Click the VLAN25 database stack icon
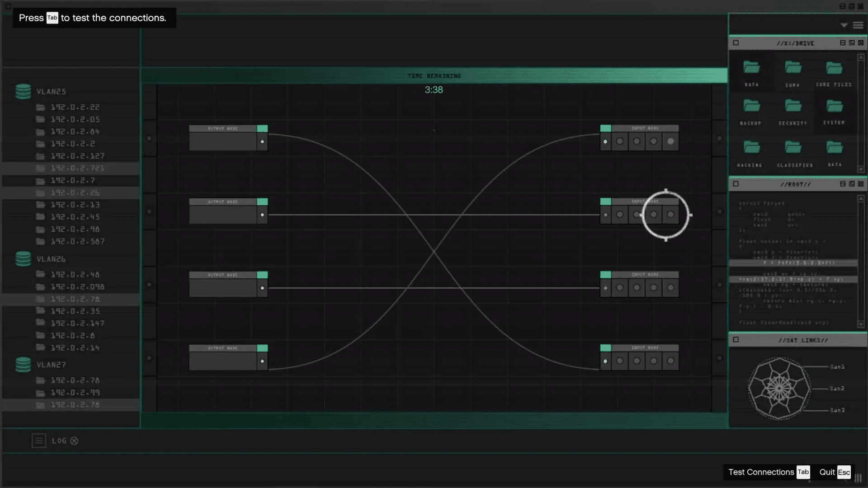 pos(23,91)
